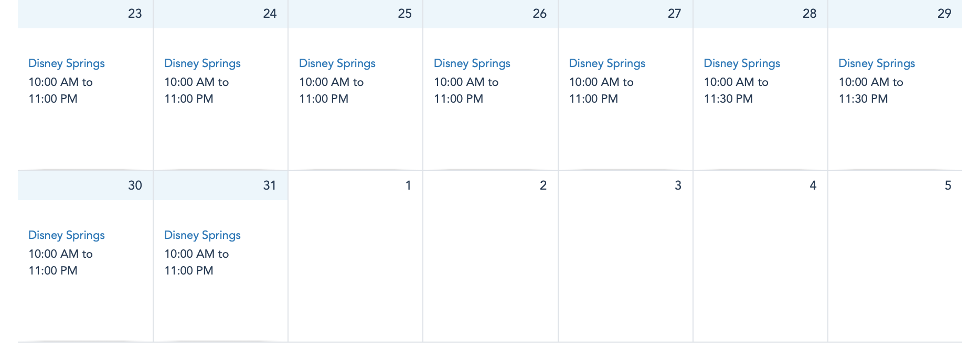Follow the Disney Springs link on the 25th

[x=337, y=63]
